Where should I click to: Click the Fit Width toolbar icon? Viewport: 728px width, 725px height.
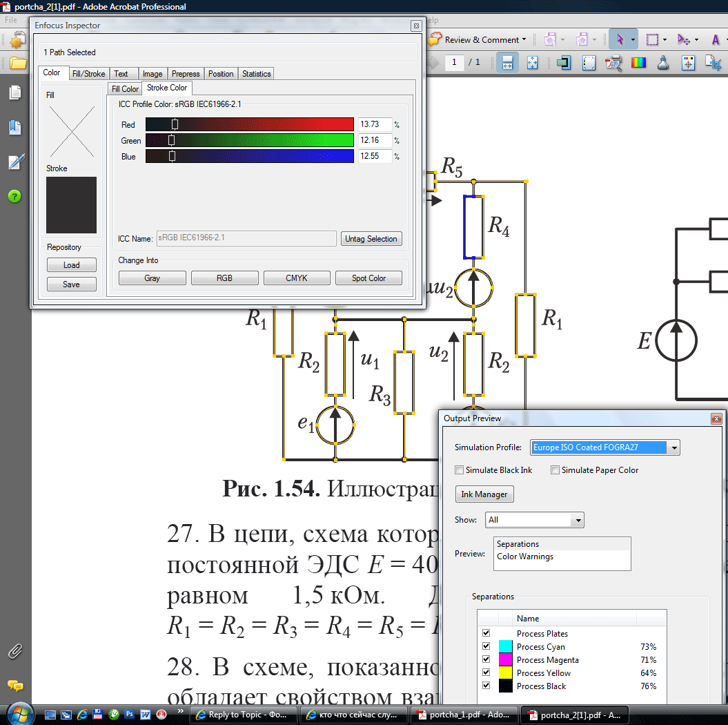click(x=507, y=63)
